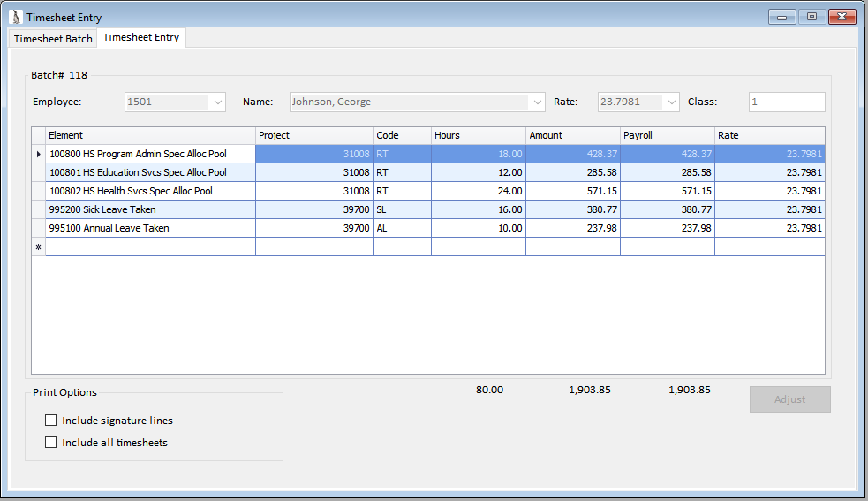The height and width of the screenshot is (501, 868).
Task: Click Project 31008 in Health Svcs row
Action: pyautogui.click(x=313, y=191)
